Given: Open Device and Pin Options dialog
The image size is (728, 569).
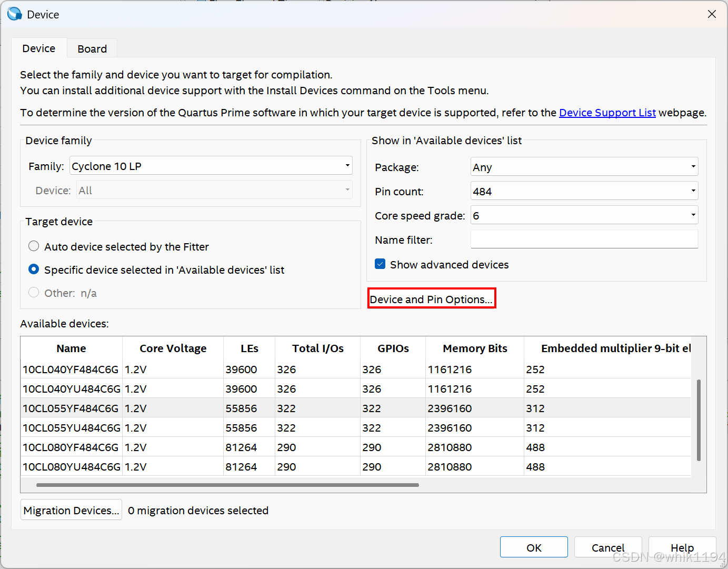Looking at the screenshot, I should 432,299.
